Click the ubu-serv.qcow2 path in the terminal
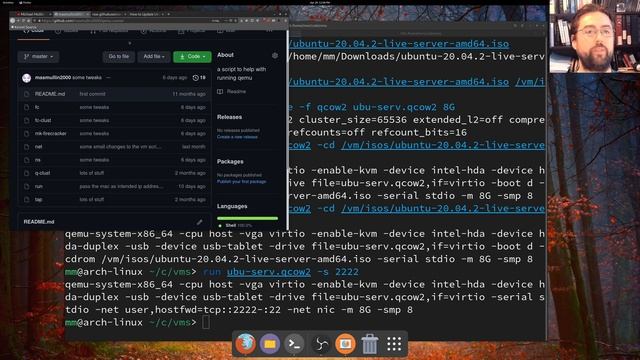 [x=269, y=272]
